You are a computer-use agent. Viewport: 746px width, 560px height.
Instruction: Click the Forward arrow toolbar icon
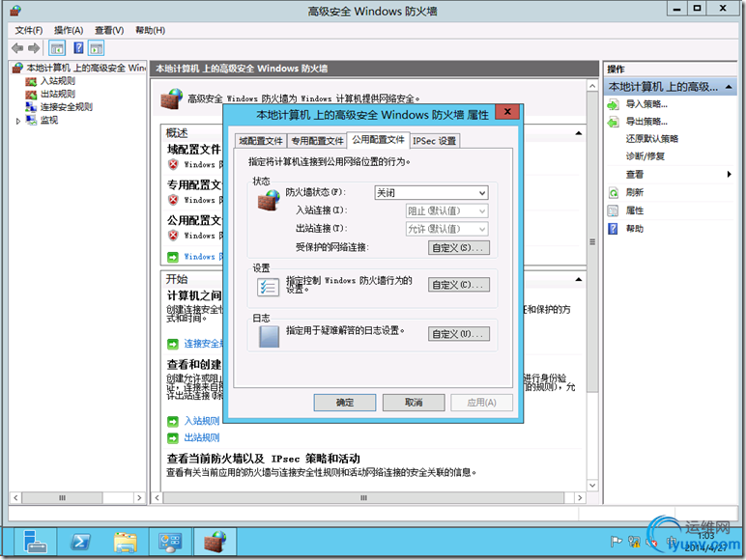34,48
